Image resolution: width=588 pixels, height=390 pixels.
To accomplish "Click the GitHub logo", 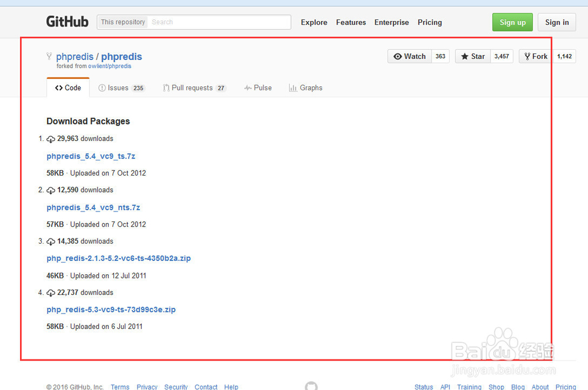I will (x=67, y=22).
